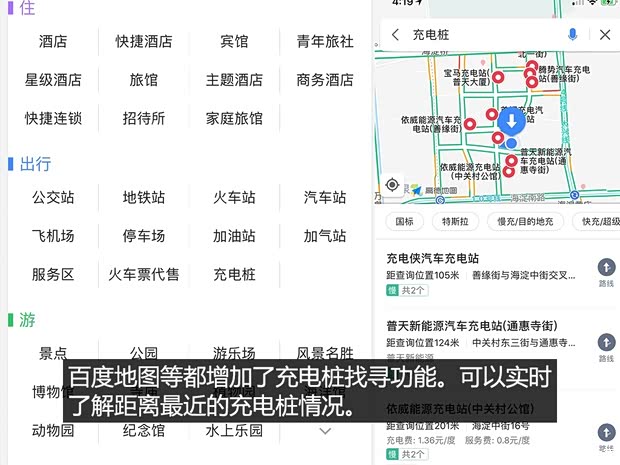Select the 普天新能源汽车充电站(通惠寺街) map pin
The width and height of the screenshot is (620, 465).
[x=511, y=161]
